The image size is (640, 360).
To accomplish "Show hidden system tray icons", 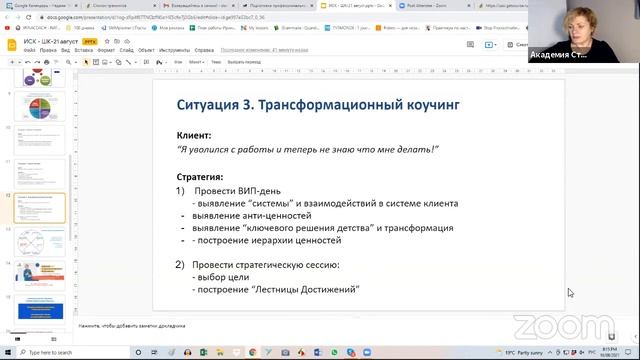I will tap(550, 352).
